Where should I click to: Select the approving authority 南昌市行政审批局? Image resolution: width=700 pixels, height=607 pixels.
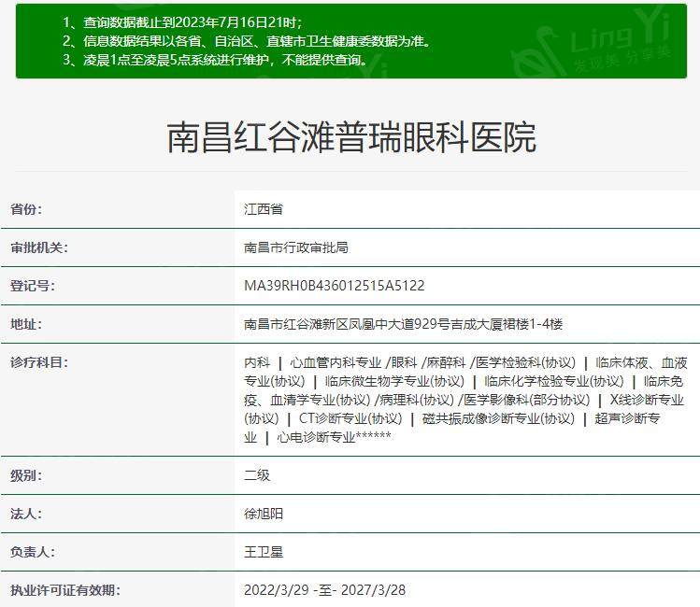pos(296,247)
